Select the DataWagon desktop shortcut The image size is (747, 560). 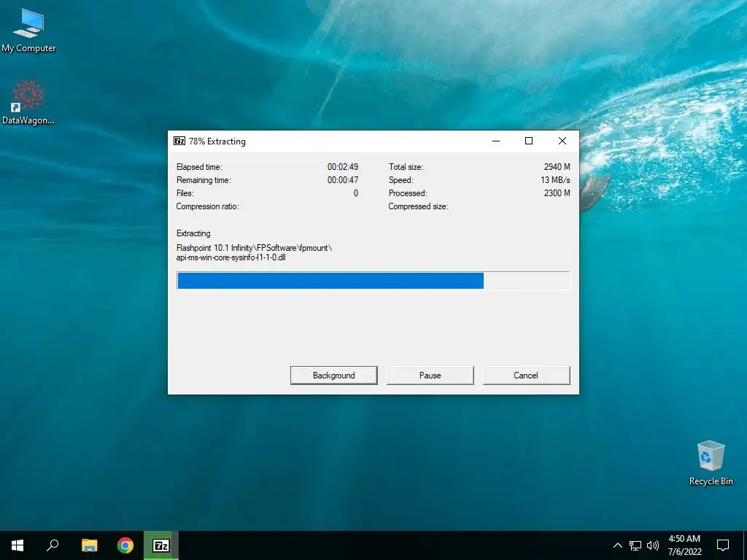point(28,102)
